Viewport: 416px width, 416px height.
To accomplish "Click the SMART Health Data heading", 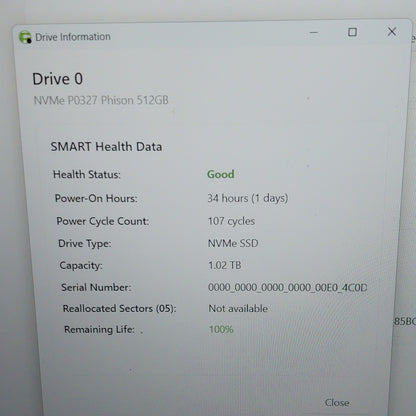I will click(106, 147).
